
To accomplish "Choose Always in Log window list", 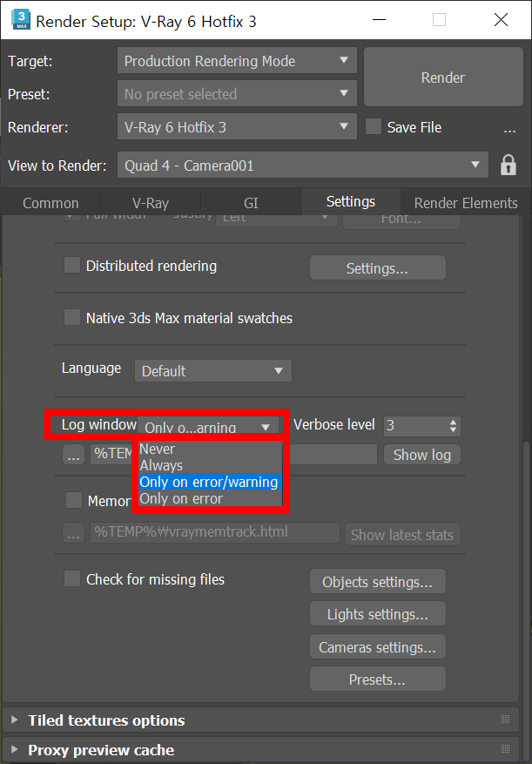I will (210, 465).
